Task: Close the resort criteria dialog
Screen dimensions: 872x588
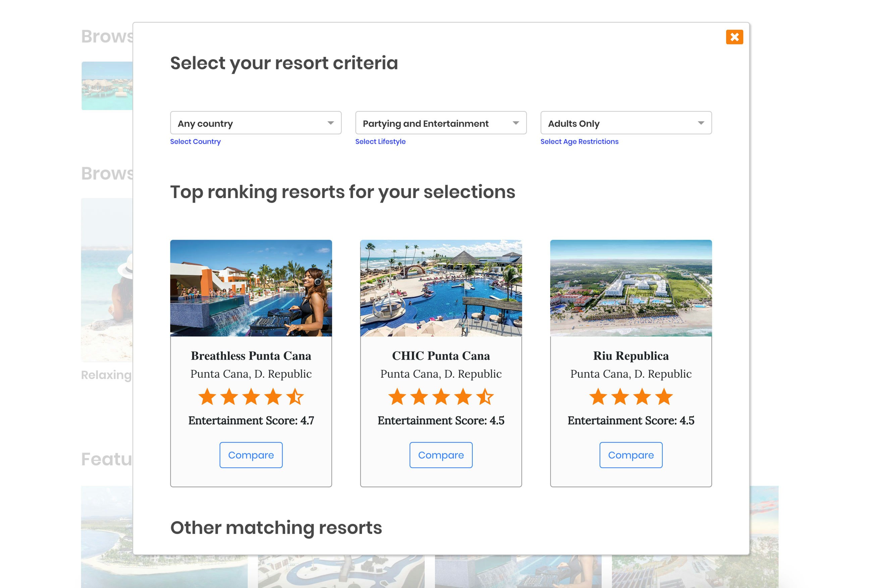Action: [735, 37]
